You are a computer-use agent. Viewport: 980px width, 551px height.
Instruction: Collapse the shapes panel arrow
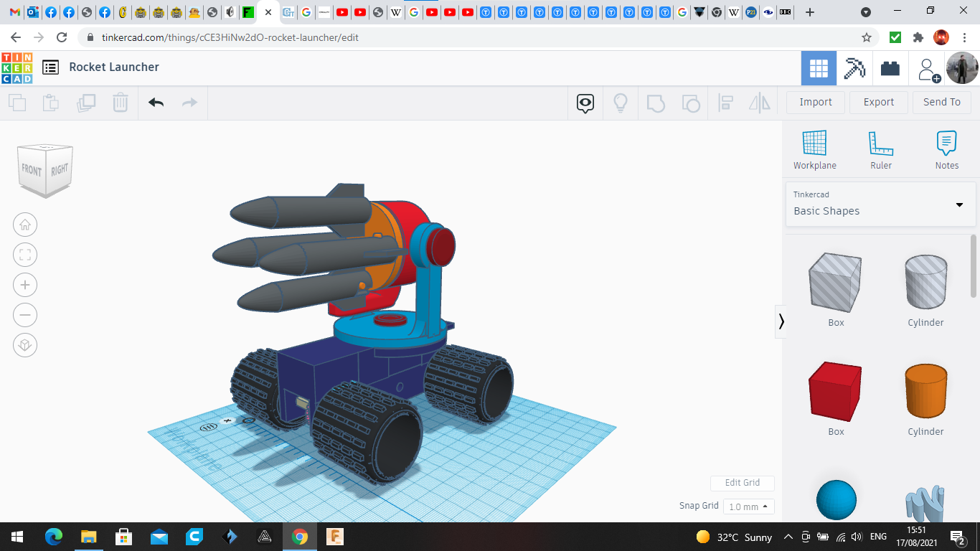pos(781,321)
